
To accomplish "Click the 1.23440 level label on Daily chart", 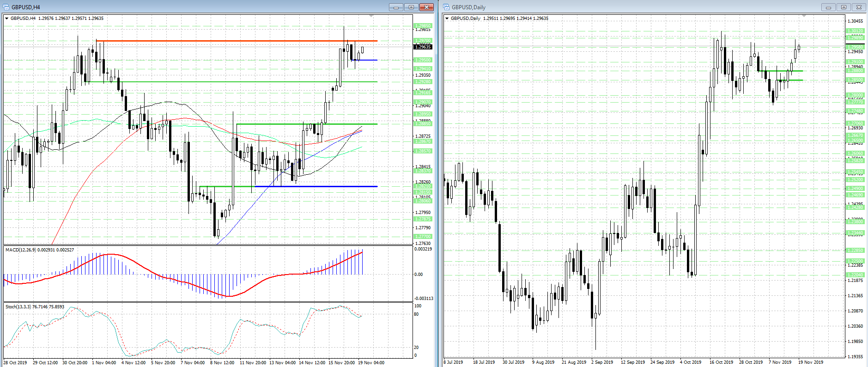I will click(x=855, y=232).
